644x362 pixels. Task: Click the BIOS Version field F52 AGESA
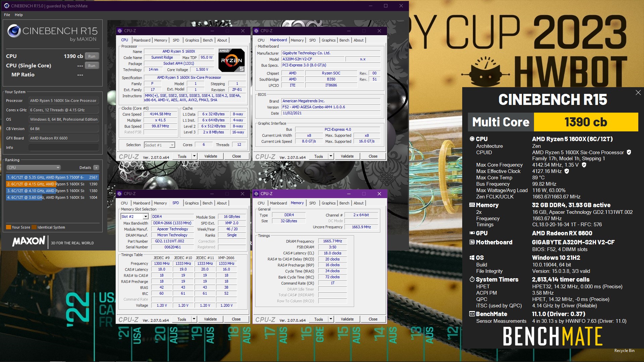(331, 107)
